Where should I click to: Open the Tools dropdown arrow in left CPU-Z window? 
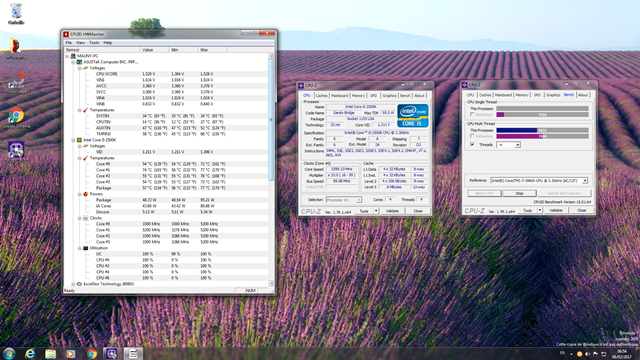click(376, 211)
